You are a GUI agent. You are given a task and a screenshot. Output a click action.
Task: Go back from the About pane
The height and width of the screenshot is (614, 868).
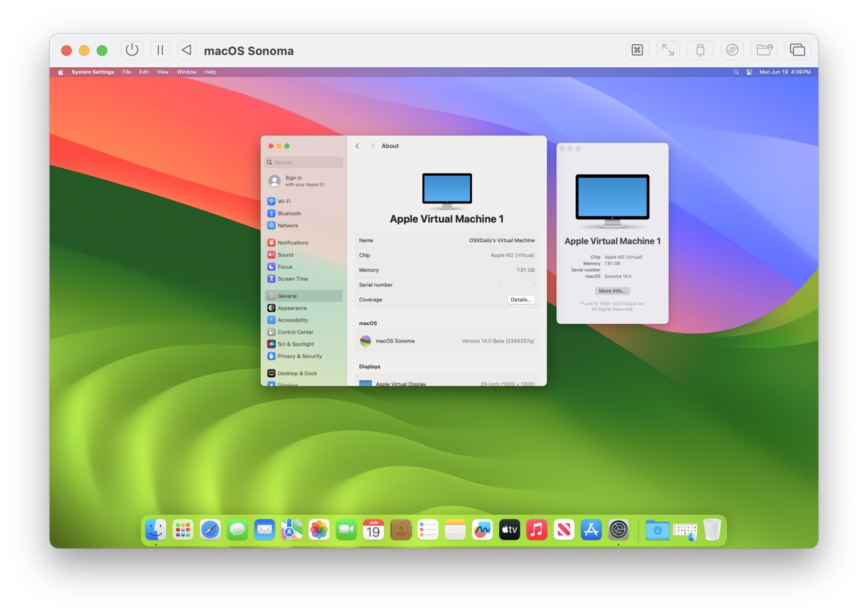pyautogui.click(x=357, y=146)
